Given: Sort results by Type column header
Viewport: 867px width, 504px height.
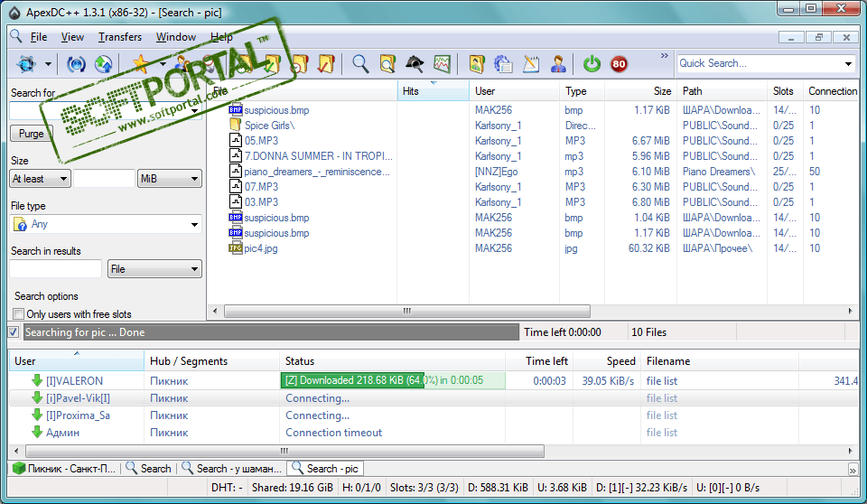Looking at the screenshot, I should [x=583, y=90].
